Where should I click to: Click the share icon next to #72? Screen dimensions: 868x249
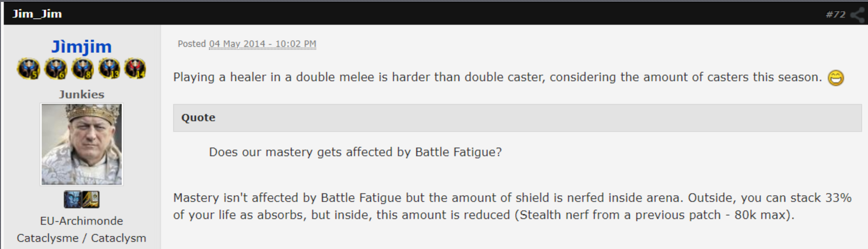(858, 15)
